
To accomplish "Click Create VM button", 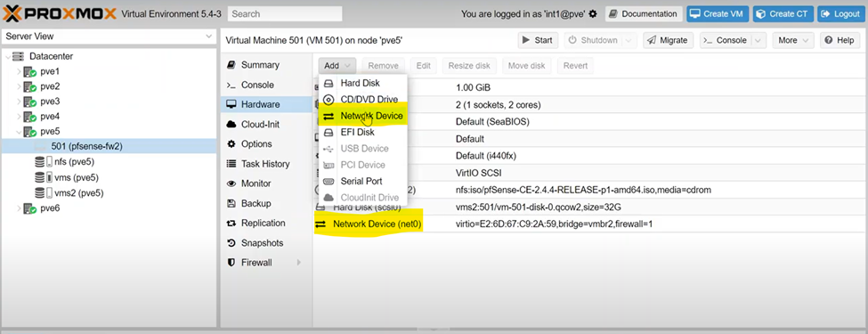I will (718, 14).
